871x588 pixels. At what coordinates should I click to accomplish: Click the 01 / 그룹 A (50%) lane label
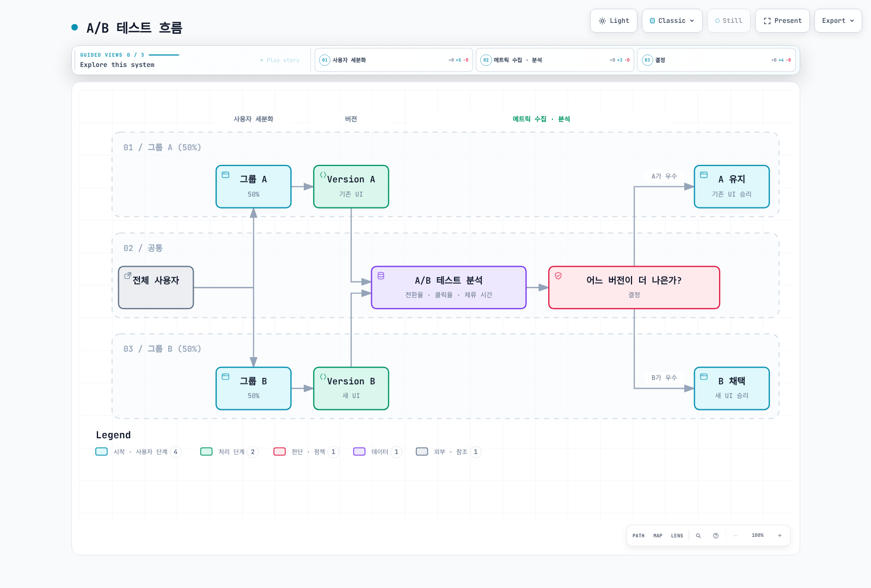162,148
